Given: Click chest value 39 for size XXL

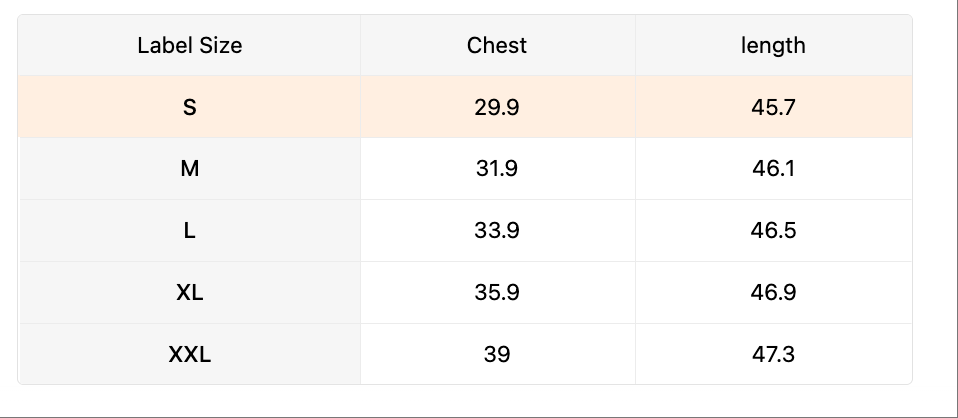Looking at the screenshot, I should (497, 354).
